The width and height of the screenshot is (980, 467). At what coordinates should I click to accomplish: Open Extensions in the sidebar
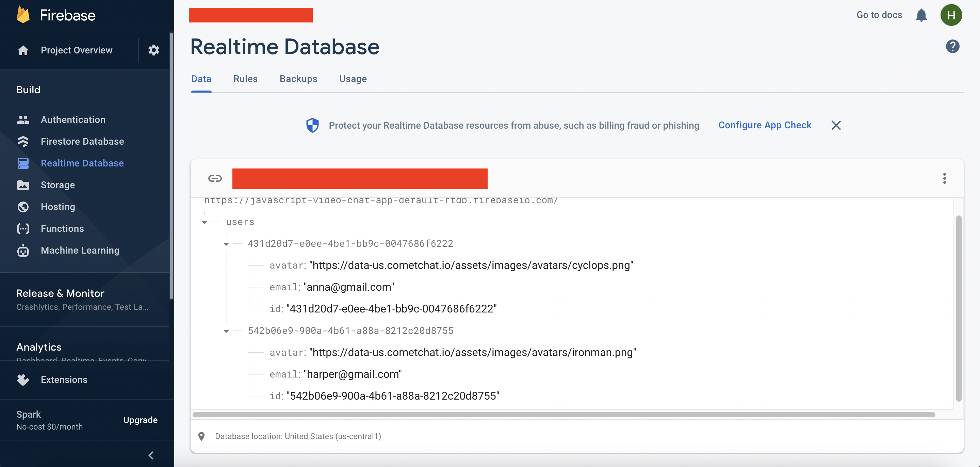pyautogui.click(x=64, y=380)
